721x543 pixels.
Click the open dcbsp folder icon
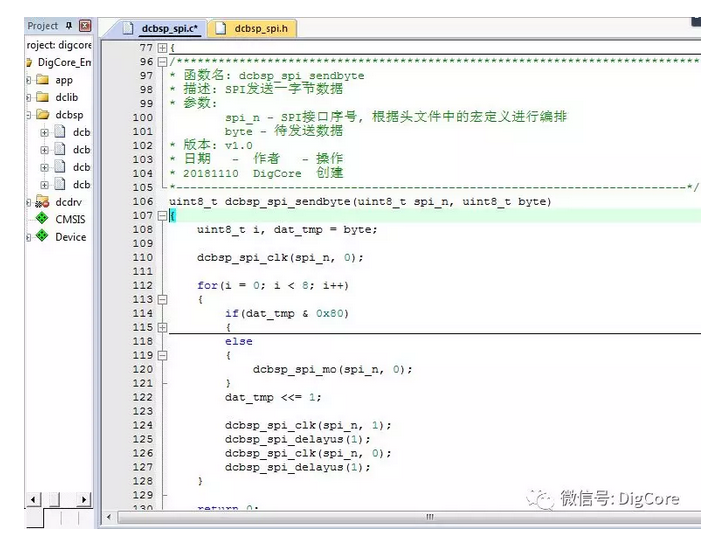(x=43, y=114)
